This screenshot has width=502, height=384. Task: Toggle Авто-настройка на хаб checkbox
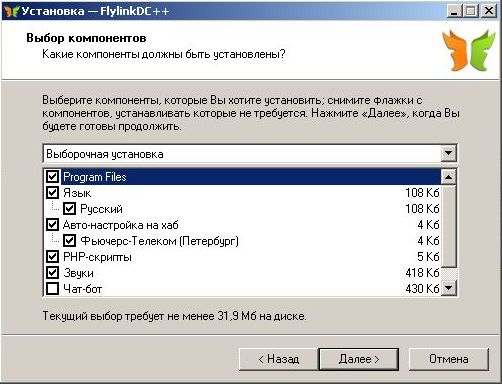click(52, 225)
